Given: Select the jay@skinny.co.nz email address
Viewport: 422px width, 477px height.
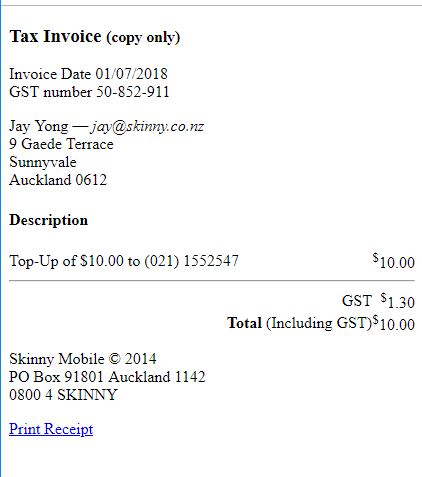Looking at the screenshot, I should (x=147, y=127).
